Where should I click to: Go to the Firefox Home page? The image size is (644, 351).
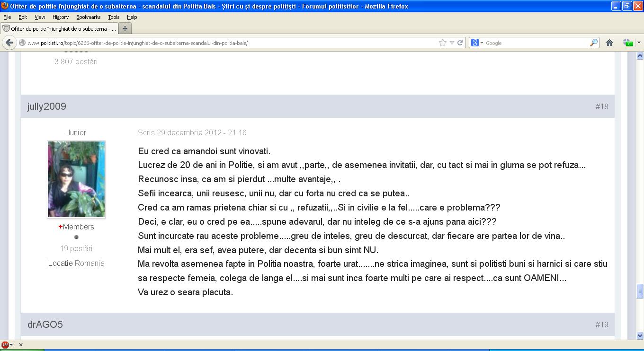point(609,43)
